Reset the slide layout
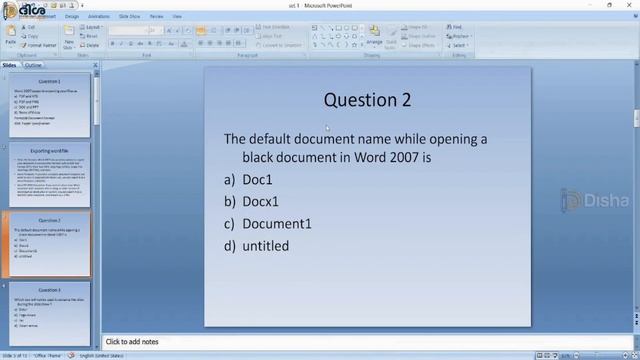The width and height of the screenshot is (640, 360). click(89, 36)
